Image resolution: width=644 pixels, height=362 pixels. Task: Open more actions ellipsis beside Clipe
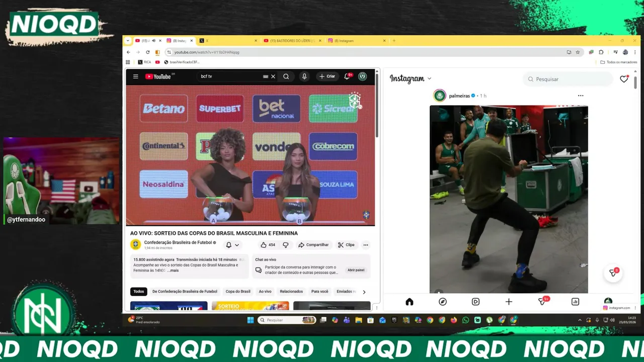(x=366, y=245)
